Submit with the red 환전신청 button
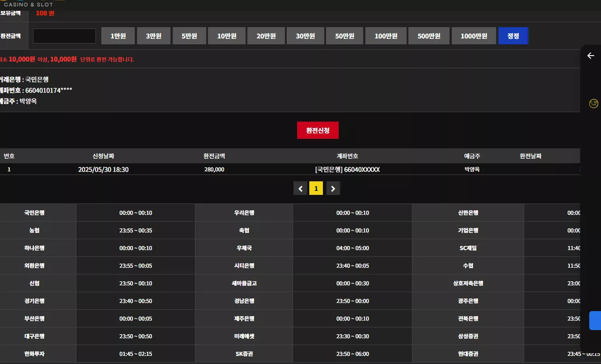 tap(318, 130)
